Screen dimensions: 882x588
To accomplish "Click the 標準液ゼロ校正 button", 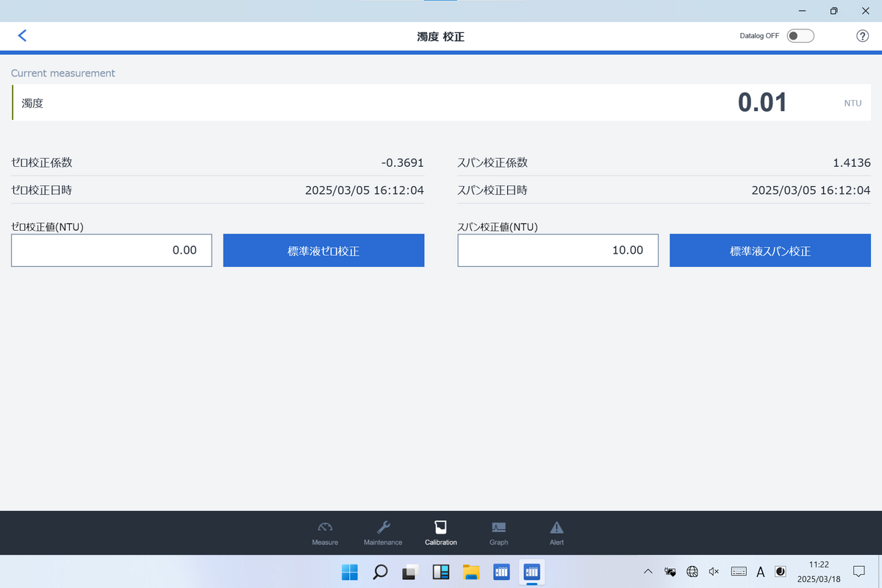I will 323,251.
